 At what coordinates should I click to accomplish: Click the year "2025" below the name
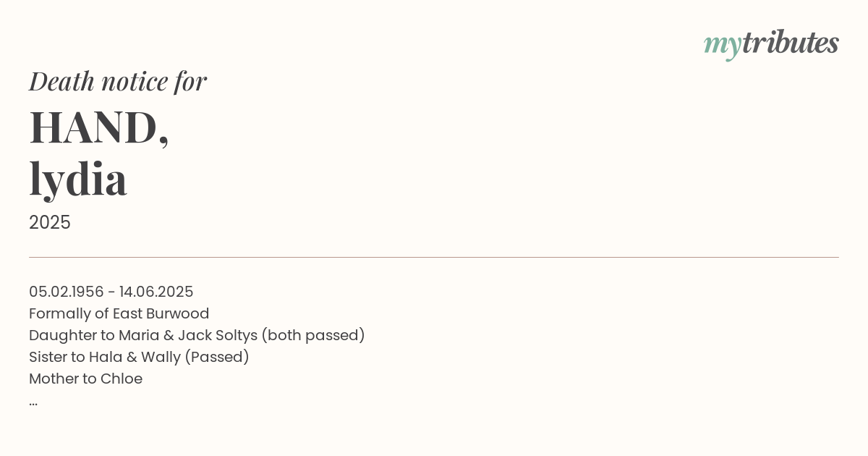coord(50,222)
